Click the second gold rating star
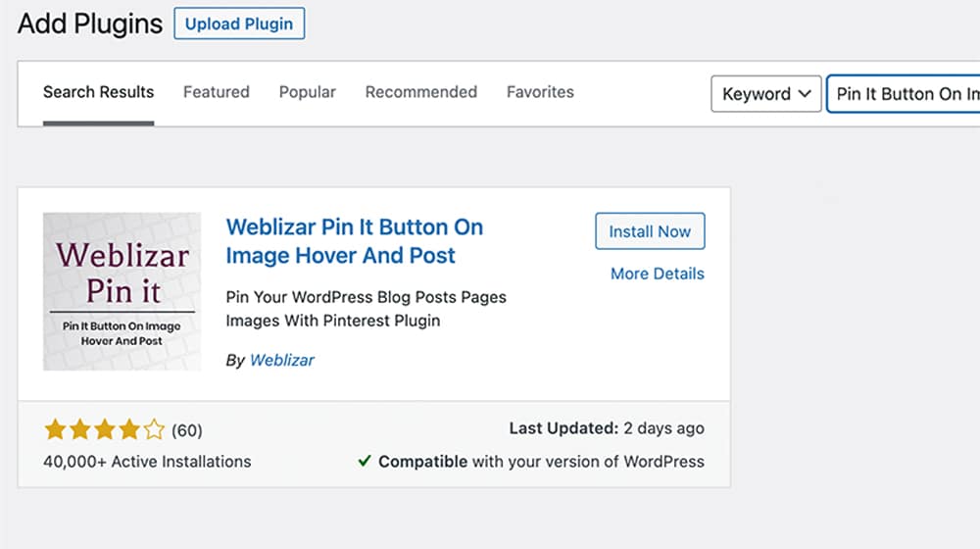Viewport: 980px width, 549px height. point(79,429)
